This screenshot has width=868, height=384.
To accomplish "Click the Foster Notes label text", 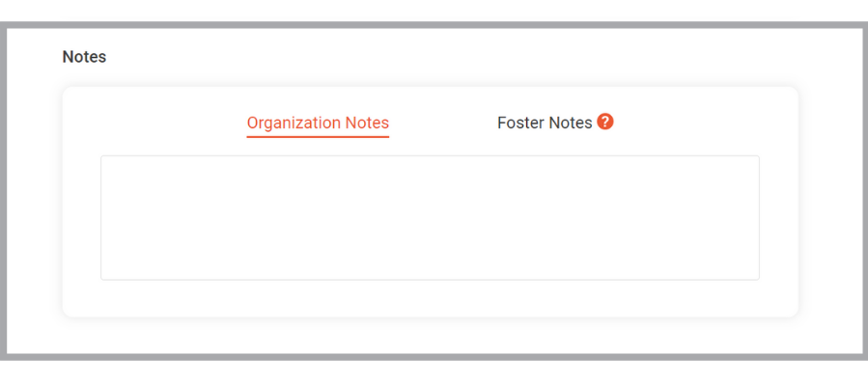I will point(545,123).
